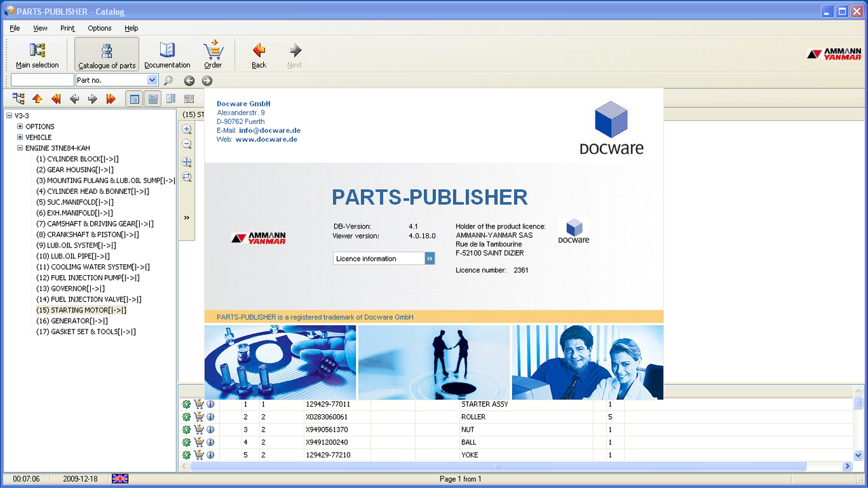This screenshot has height=488, width=868.
Task: Select (15) STARTING MOTOR entry
Action: pyautogui.click(x=81, y=310)
